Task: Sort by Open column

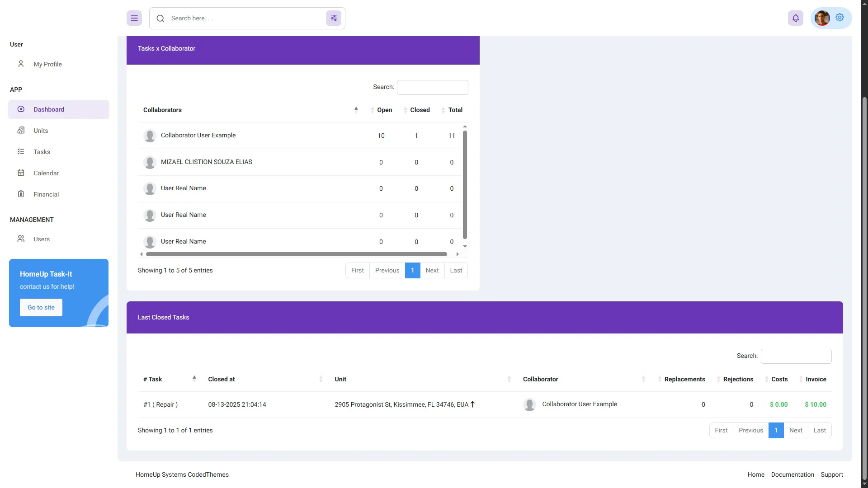Action: coord(382,110)
